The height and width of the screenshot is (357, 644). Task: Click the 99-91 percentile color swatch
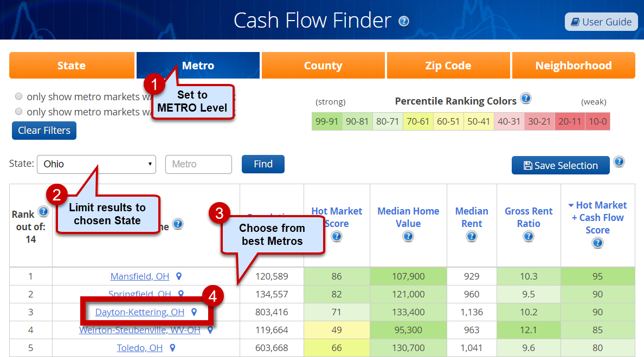click(327, 121)
